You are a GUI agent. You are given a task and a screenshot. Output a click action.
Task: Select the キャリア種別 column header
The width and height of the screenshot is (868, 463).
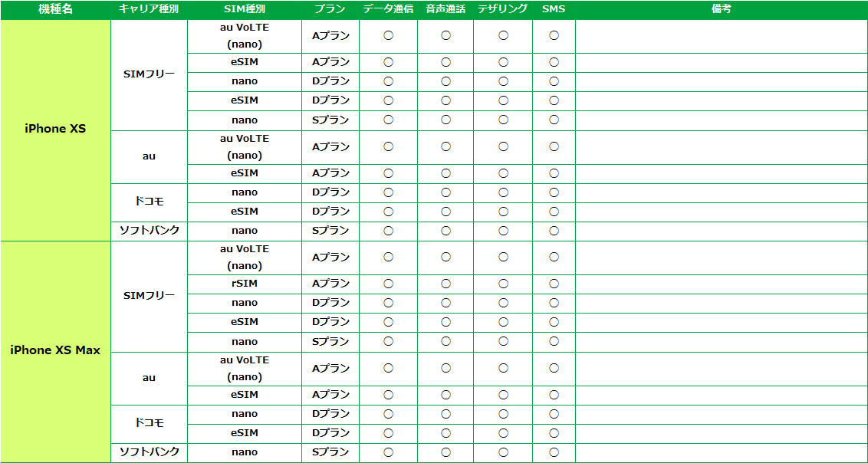pyautogui.click(x=149, y=9)
